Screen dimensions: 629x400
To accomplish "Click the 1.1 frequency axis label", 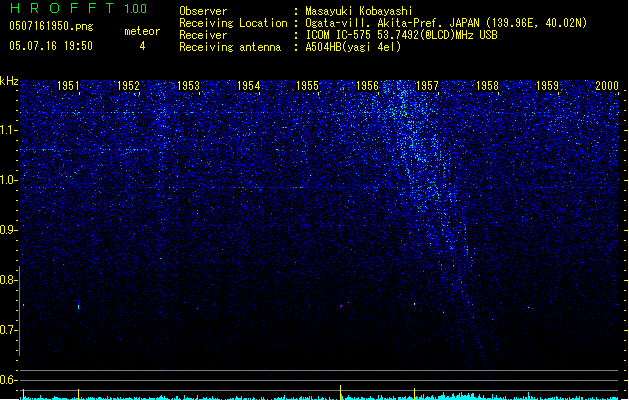I will (x=8, y=130).
